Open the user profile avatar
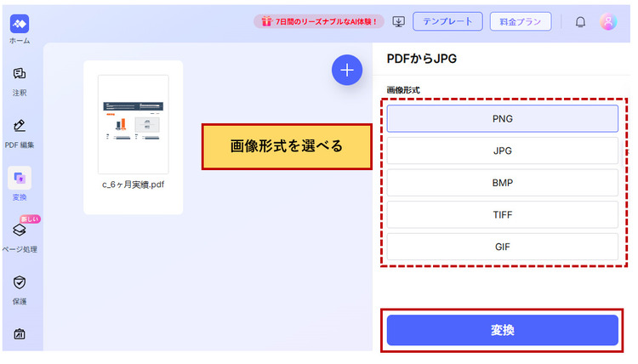This screenshot has height=364, width=638. [608, 21]
